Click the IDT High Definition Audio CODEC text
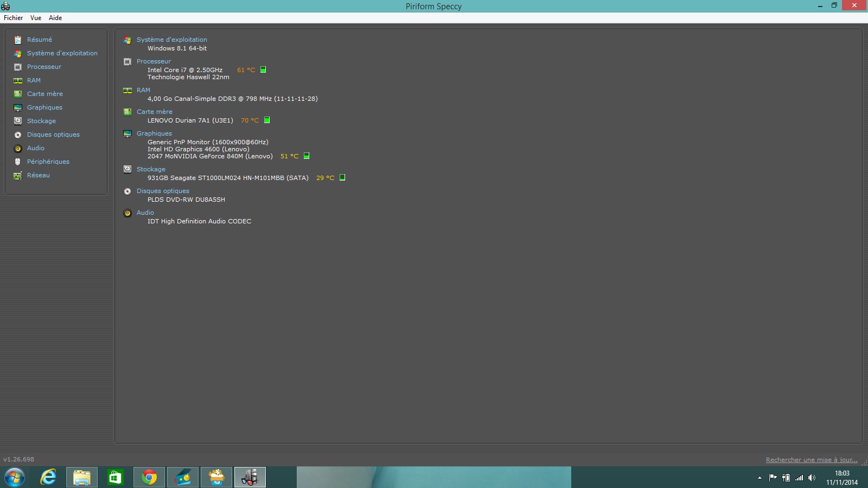 (199, 221)
